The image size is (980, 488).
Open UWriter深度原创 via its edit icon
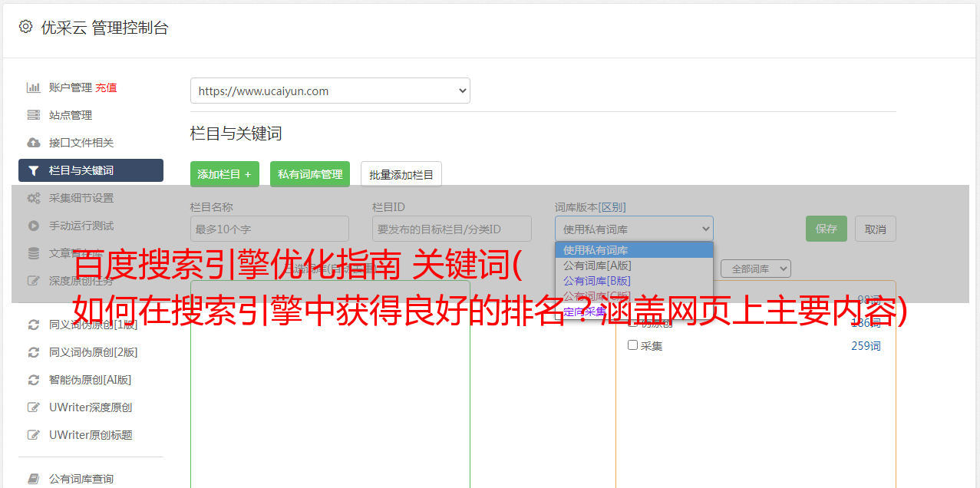click(x=34, y=407)
